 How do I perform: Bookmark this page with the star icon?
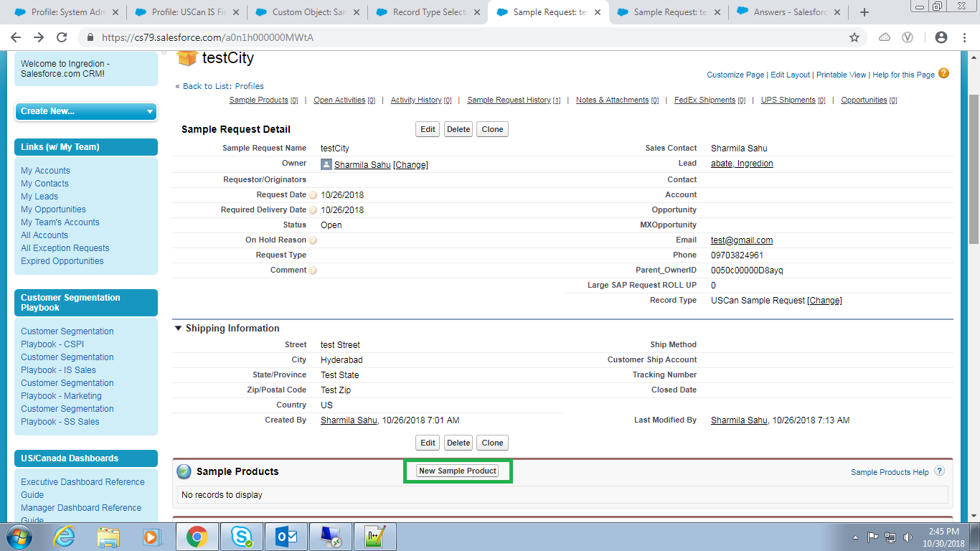pyautogui.click(x=854, y=37)
